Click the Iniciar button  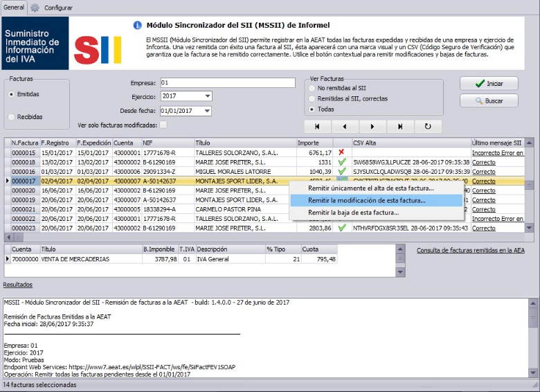coord(489,84)
